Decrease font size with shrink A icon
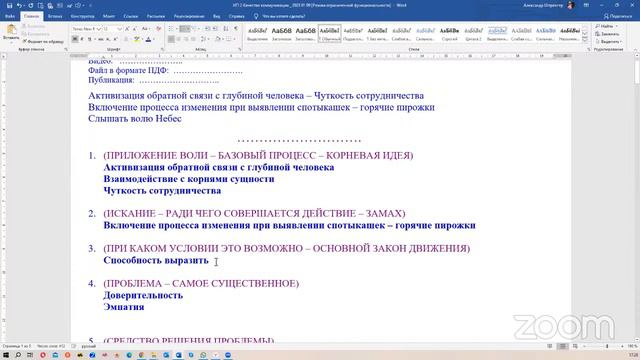Viewport: 640px width, 360px height. click(134, 29)
